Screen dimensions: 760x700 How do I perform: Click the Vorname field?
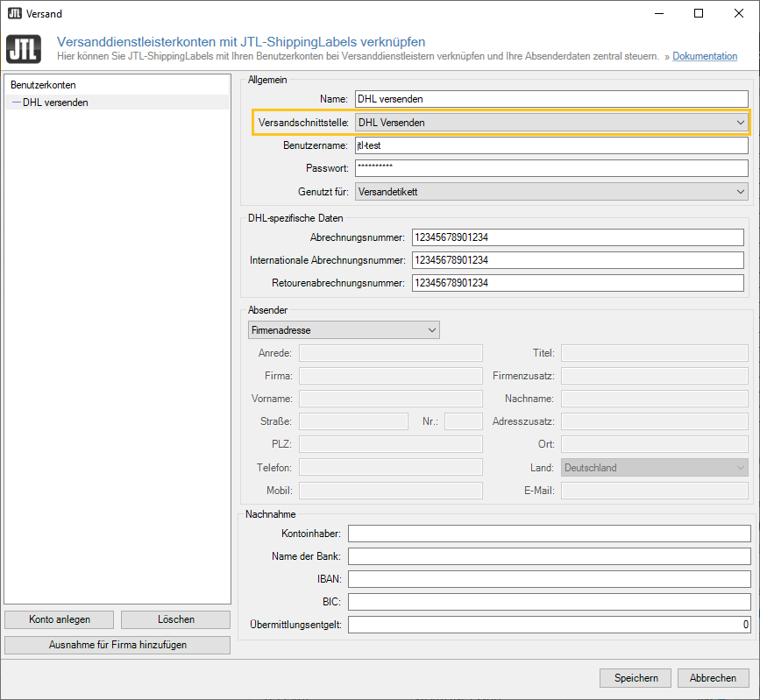point(391,399)
